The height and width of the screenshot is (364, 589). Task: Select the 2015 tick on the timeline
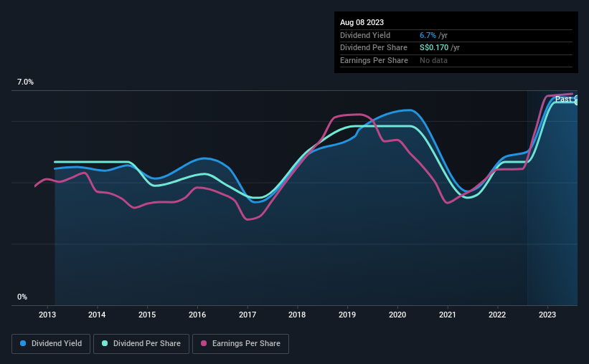(147, 315)
